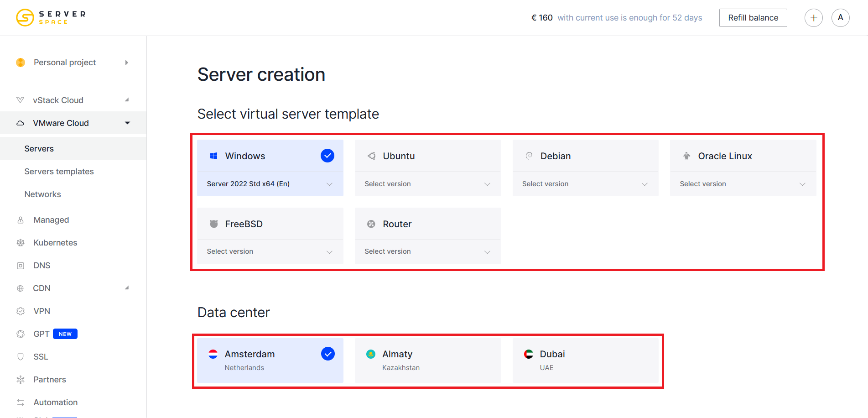Image resolution: width=868 pixels, height=418 pixels.
Task: Select the FreeBSD server template
Action: 270,224
